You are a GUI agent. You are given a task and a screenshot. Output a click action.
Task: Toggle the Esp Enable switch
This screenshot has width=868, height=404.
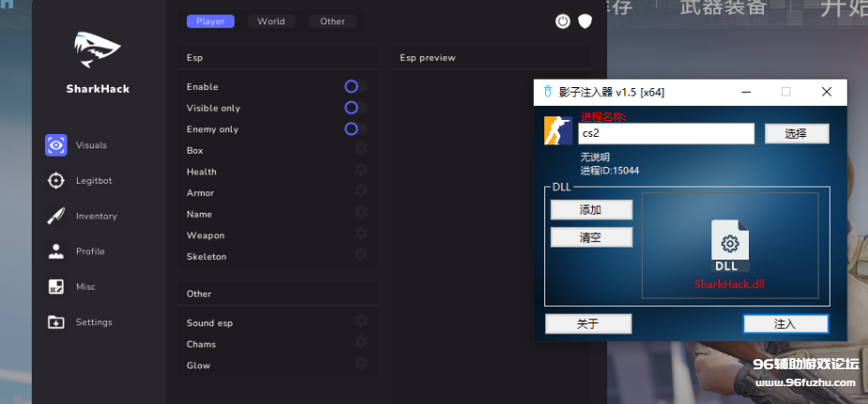351,86
